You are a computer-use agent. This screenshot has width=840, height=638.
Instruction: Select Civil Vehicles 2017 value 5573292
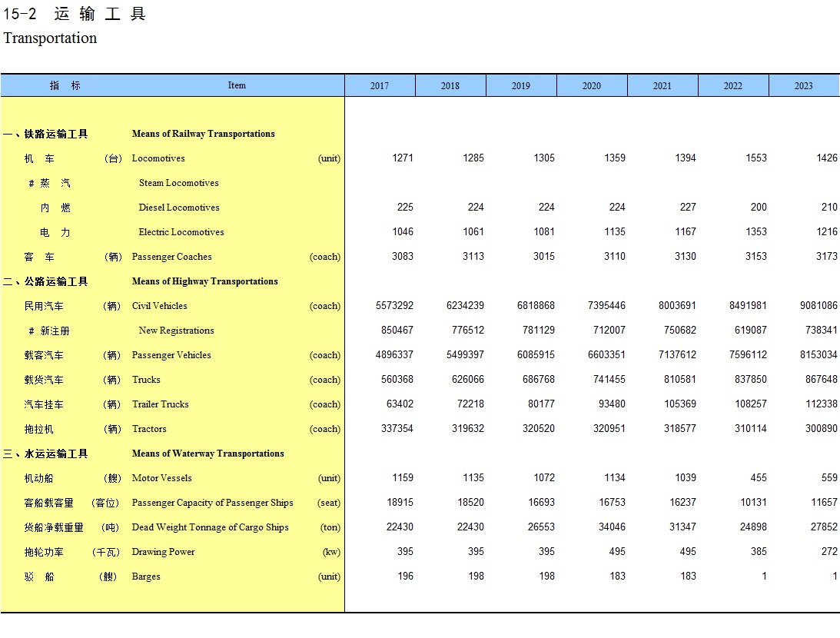pyautogui.click(x=395, y=306)
